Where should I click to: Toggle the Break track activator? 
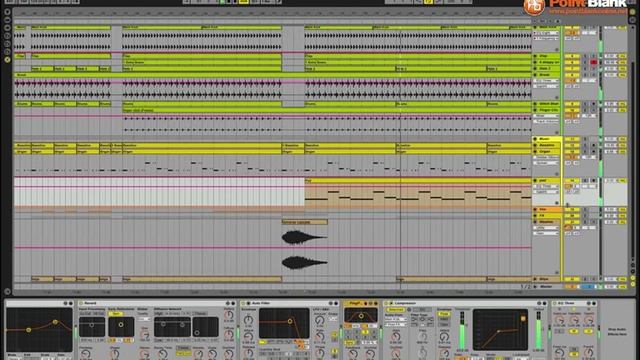(x=572, y=75)
